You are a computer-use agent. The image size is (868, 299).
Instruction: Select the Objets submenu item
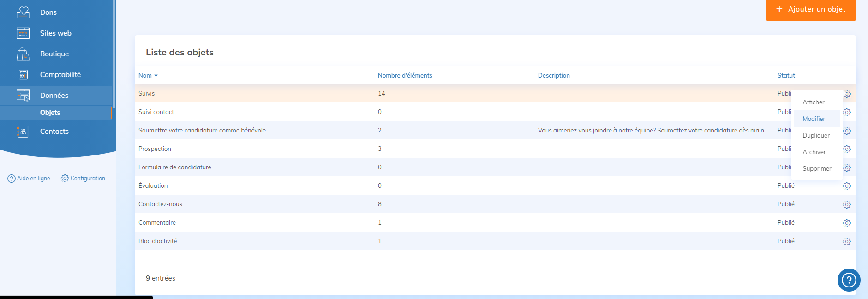click(50, 113)
